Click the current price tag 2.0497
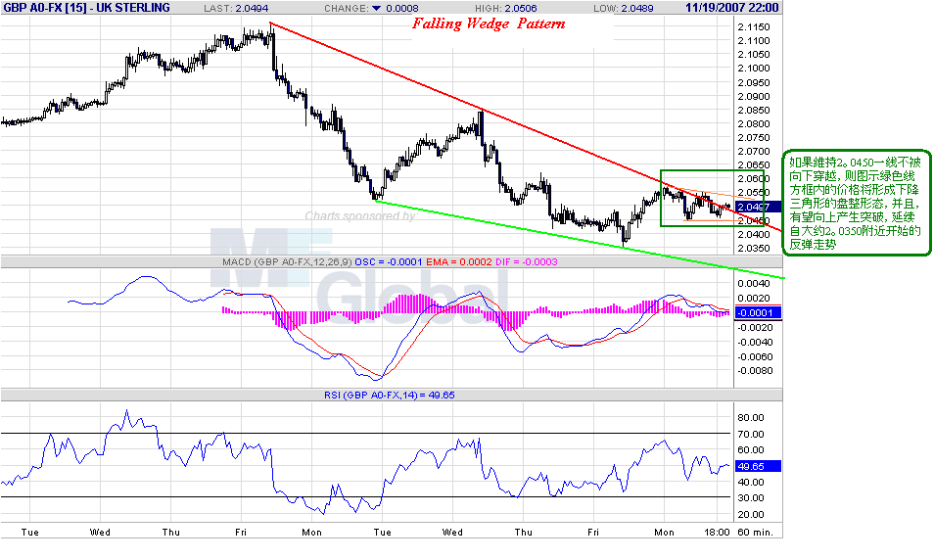Screen dimensions: 934x560 point(758,207)
